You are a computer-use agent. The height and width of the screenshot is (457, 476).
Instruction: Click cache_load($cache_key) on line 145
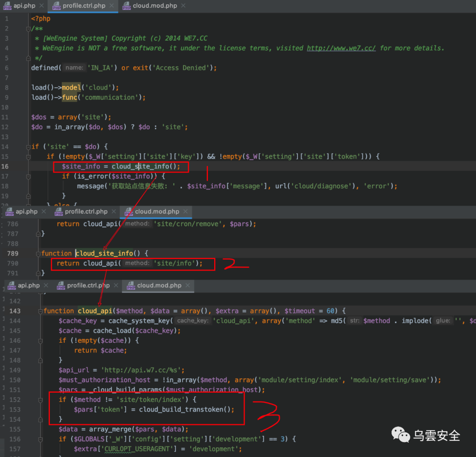(x=135, y=330)
